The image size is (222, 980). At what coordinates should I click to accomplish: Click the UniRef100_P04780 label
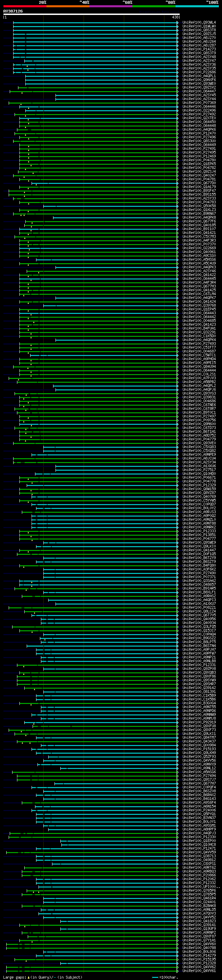tap(199, 160)
